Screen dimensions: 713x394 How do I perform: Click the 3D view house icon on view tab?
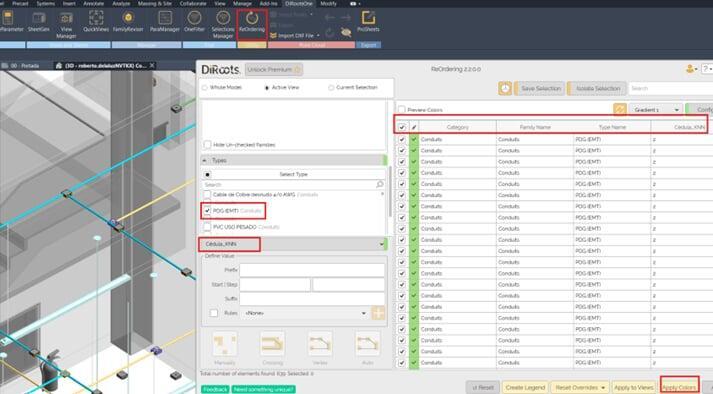pyautogui.click(x=59, y=66)
